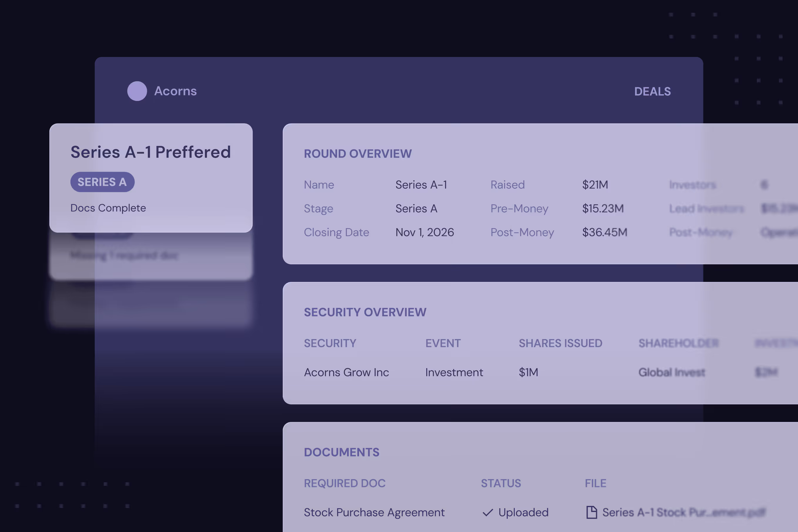
Task: Click the Raised label
Action: 507,185
